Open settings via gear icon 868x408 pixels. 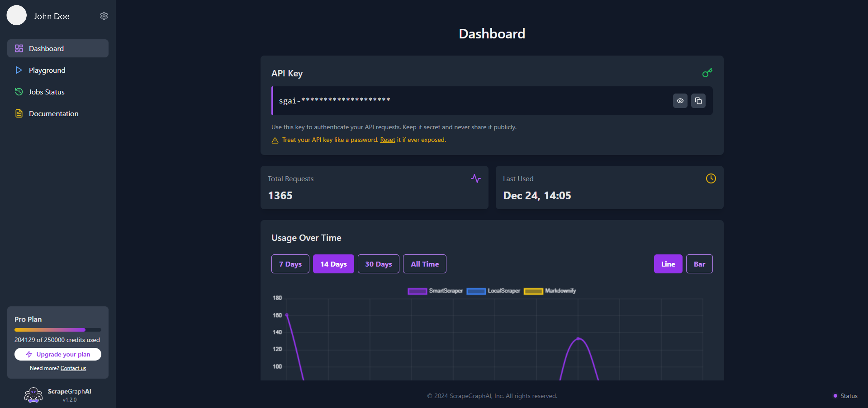point(104,16)
